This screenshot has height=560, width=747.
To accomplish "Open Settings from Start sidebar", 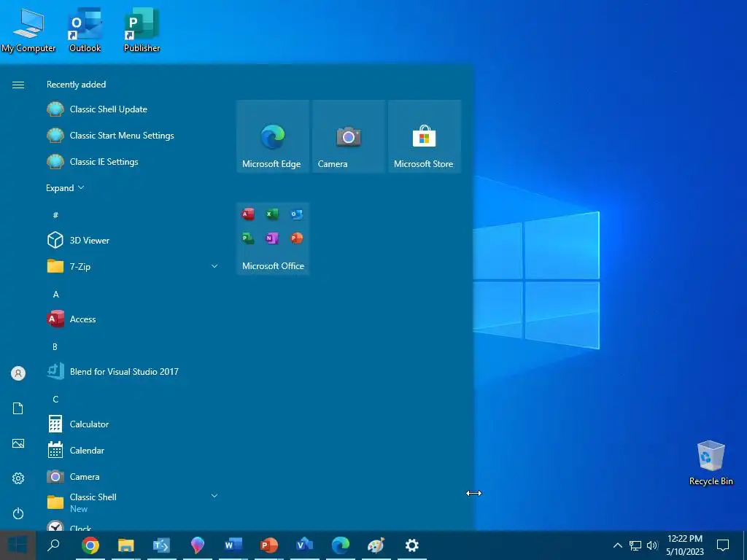I will [x=18, y=478].
